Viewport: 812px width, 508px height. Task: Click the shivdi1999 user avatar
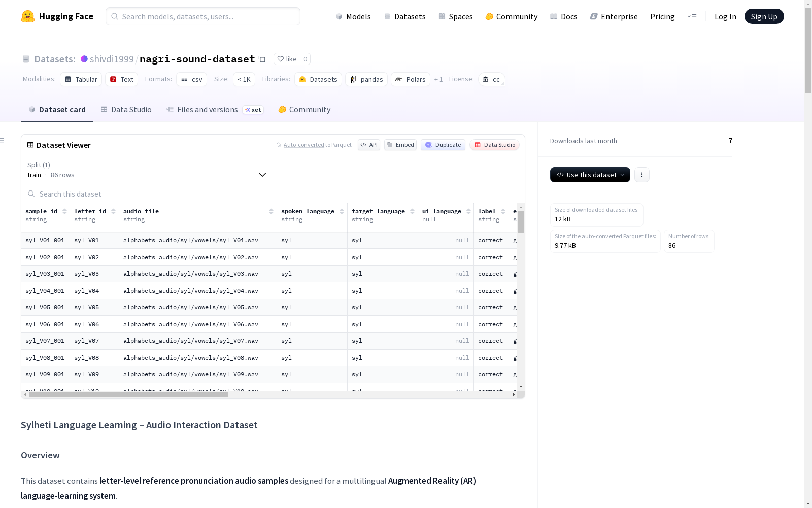coord(84,59)
